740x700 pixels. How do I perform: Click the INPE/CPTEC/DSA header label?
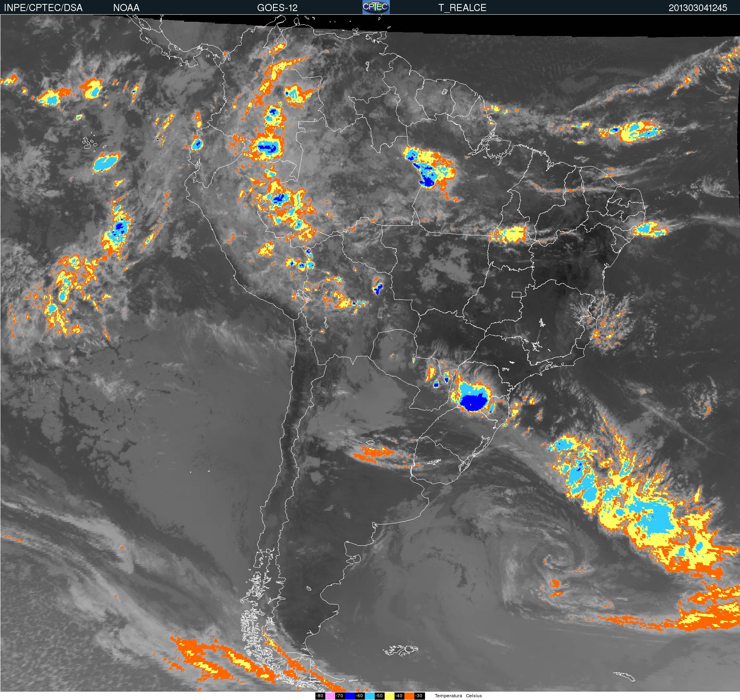(43, 8)
